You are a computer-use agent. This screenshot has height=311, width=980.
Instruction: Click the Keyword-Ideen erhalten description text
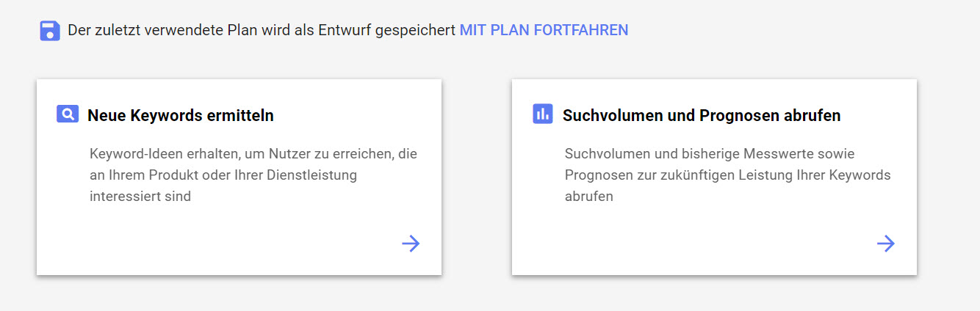coord(253,175)
